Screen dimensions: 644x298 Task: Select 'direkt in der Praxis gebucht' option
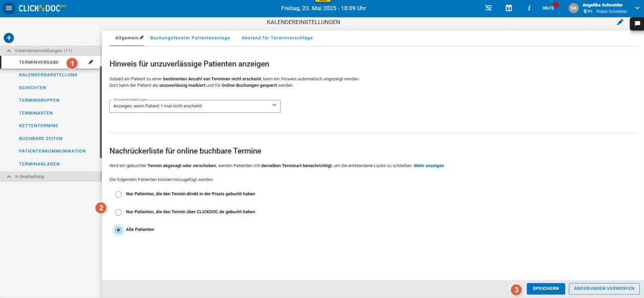[119, 194]
